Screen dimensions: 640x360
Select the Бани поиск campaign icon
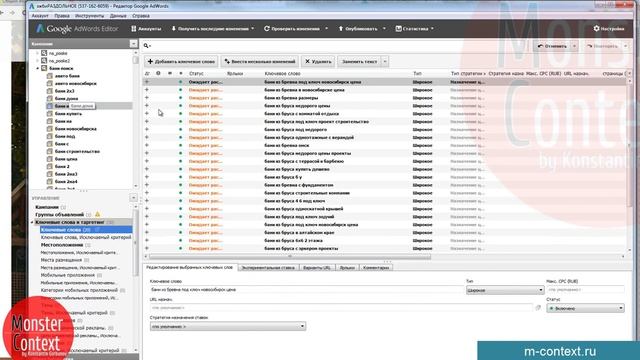[44, 68]
